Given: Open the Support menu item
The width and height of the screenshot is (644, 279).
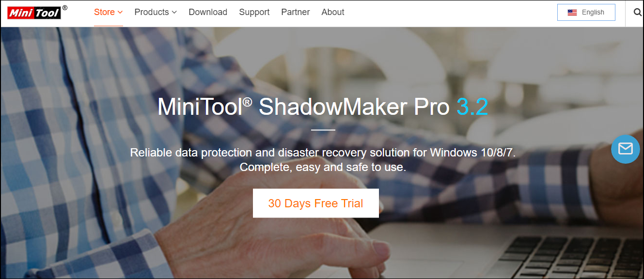Looking at the screenshot, I should click(254, 12).
